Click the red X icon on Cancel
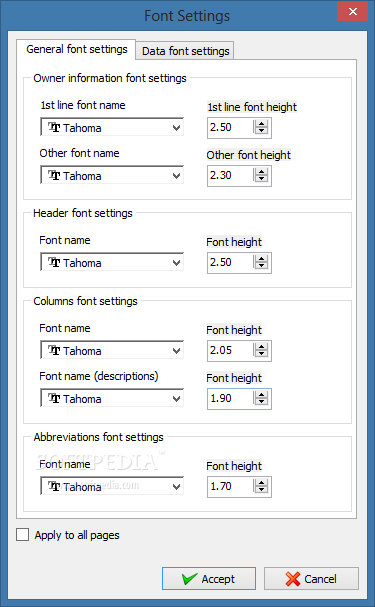Image resolution: width=375 pixels, height=607 pixels. point(293,579)
